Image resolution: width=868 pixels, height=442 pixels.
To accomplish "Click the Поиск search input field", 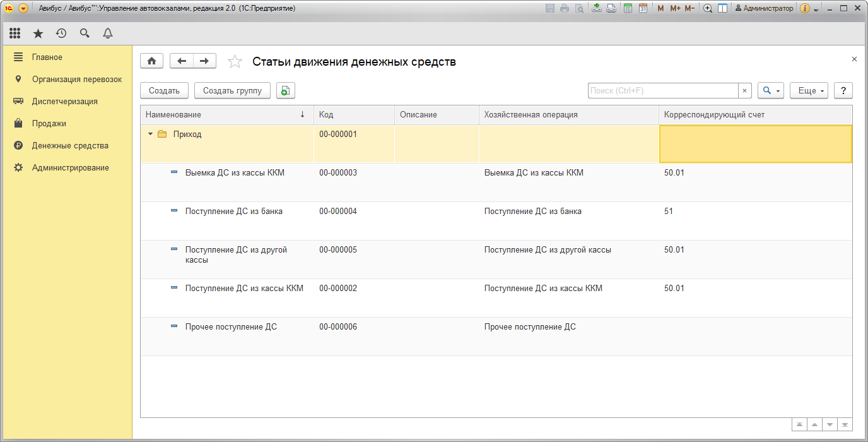I will click(662, 91).
